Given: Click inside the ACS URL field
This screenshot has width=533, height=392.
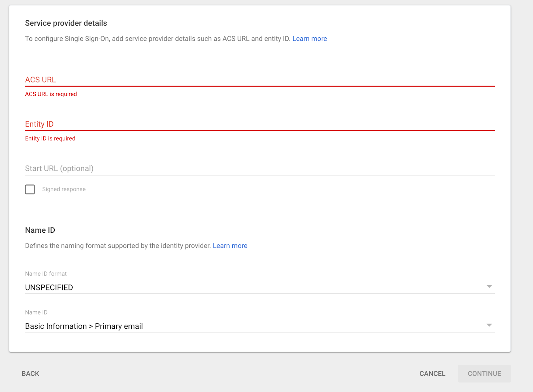Looking at the screenshot, I should tap(233, 80).
